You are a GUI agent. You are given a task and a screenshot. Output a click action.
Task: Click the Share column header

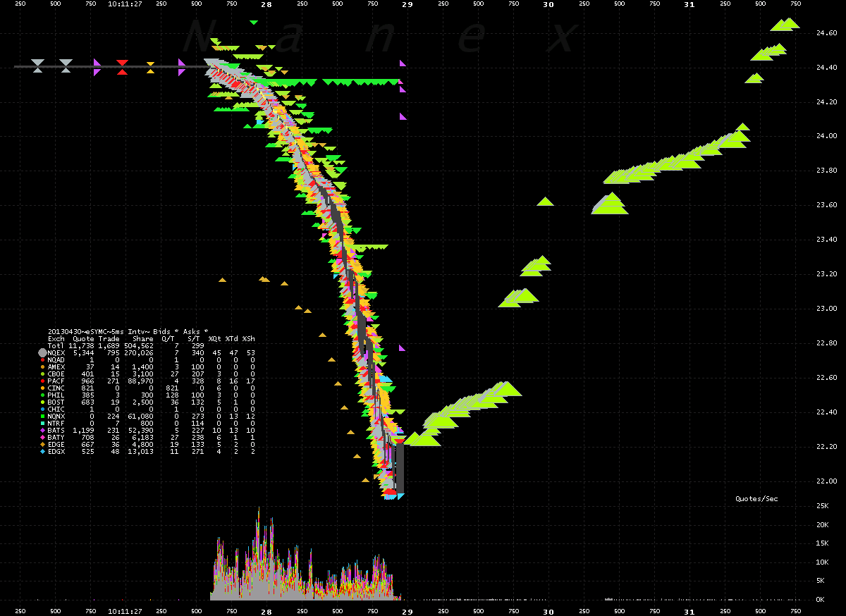pos(142,338)
